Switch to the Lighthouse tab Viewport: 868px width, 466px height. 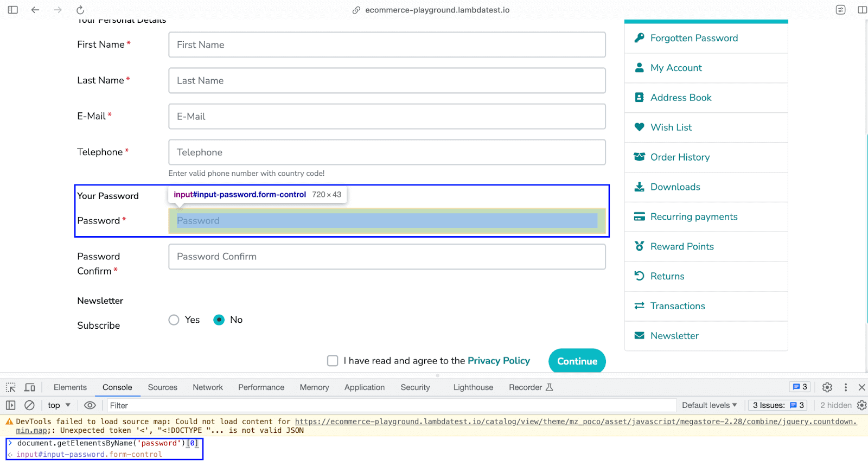pos(473,387)
